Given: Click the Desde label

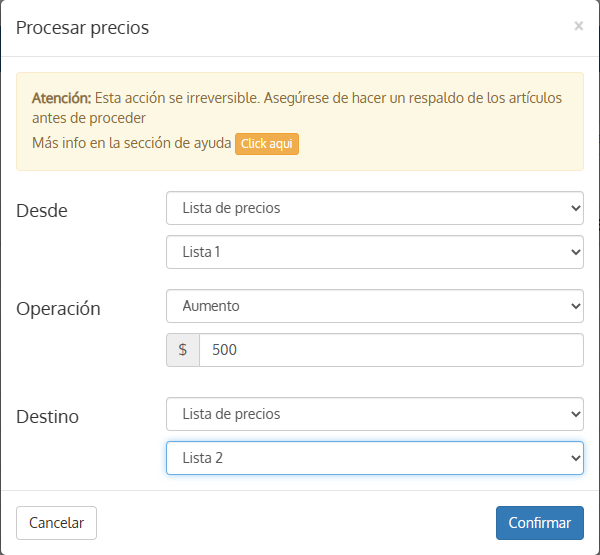Looking at the screenshot, I should click(42, 211).
